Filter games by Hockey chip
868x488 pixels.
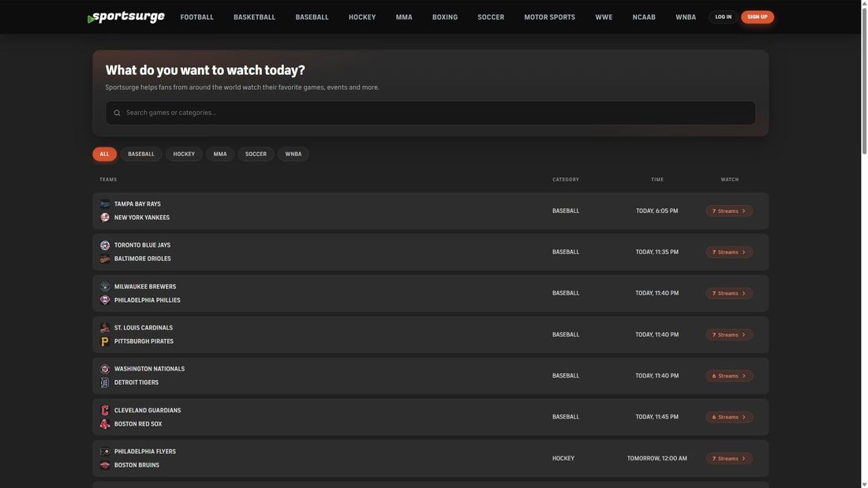coord(184,155)
